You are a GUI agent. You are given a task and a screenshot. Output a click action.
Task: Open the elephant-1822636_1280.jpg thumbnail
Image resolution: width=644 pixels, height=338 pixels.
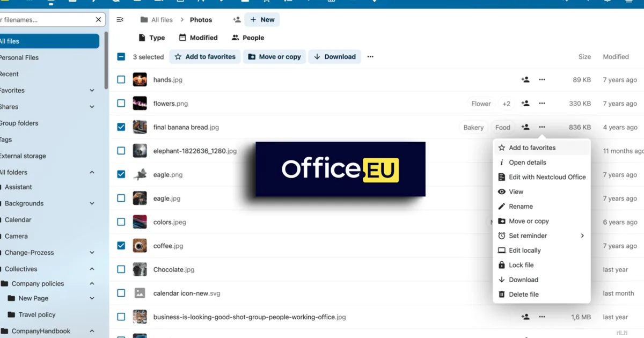coord(140,151)
